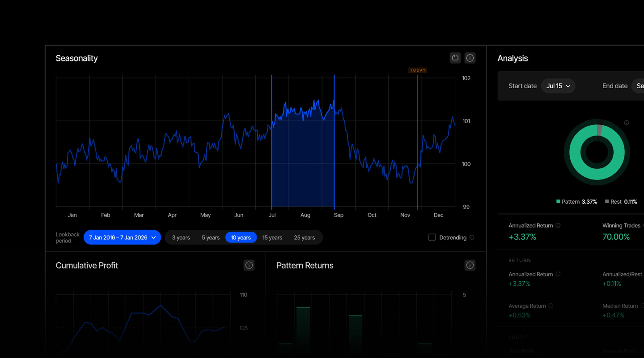Image resolution: width=644 pixels, height=358 pixels.
Task: Select the 25 years lookback option
Action: (x=304, y=237)
